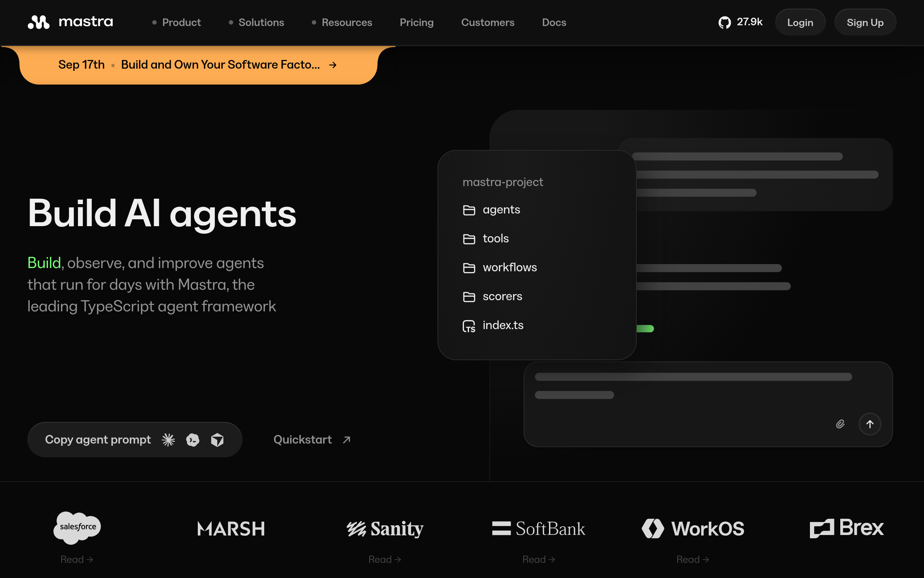
Task: Select the workflows folder
Action: pyautogui.click(x=500, y=268)
